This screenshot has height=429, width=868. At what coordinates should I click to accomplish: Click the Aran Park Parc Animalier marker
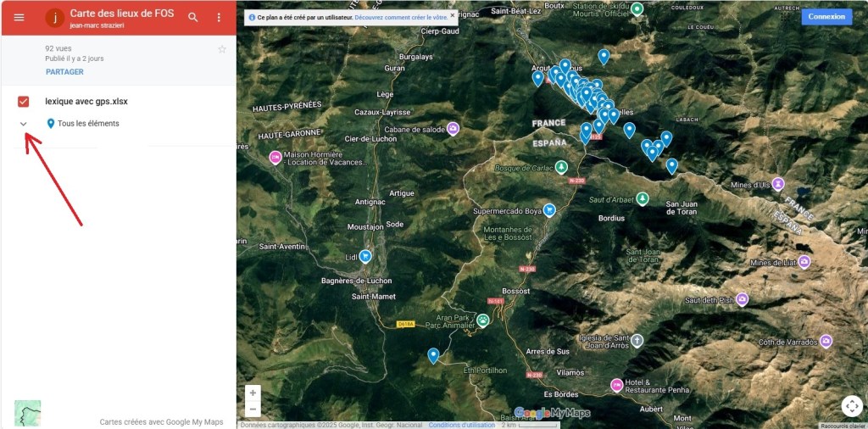tap(482, 320)
